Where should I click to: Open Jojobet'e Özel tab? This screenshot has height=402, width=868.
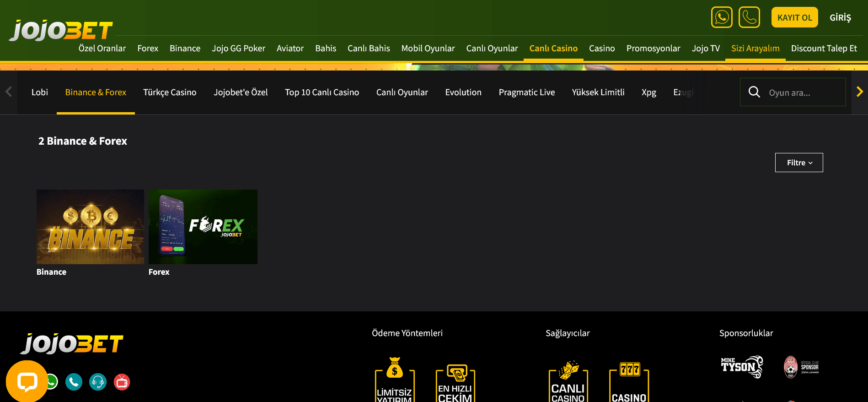[241, 92]
